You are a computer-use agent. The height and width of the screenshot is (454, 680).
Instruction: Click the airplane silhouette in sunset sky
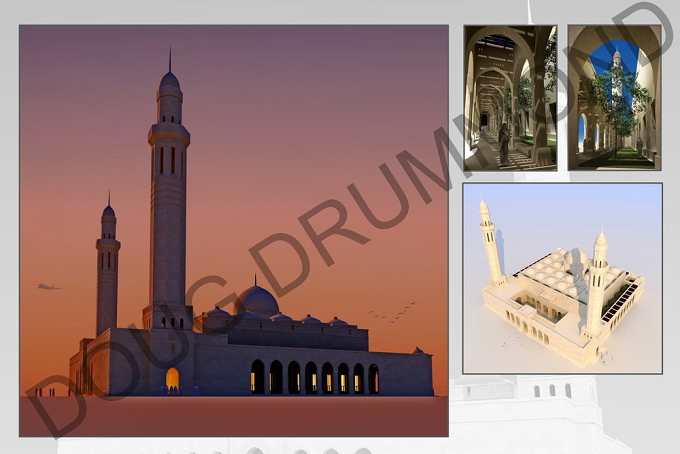[49, 287]
